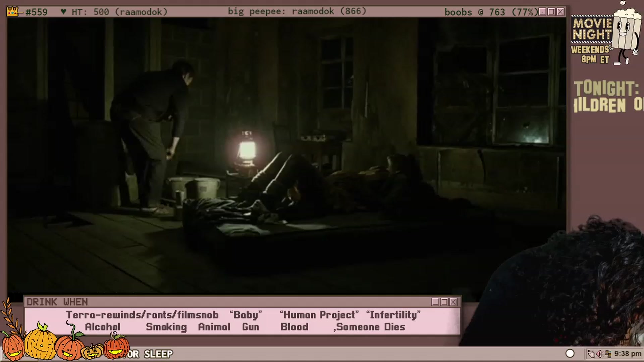Click the Gun drink rule
The width and height of the screenshot is (644, 362).
point(251,327)
